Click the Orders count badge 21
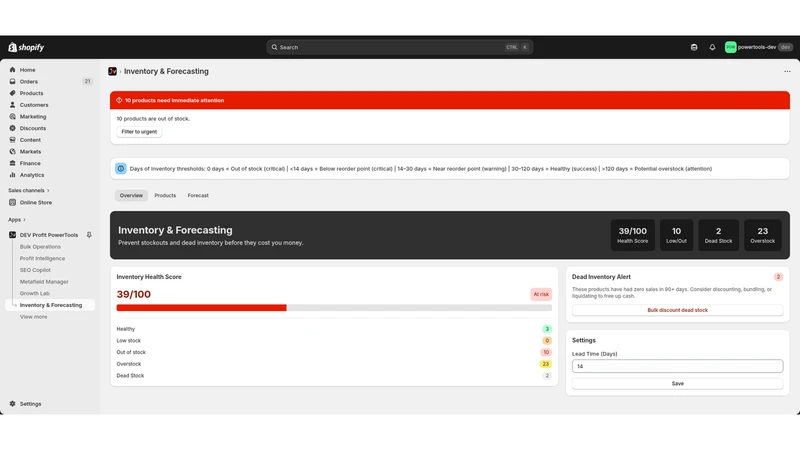The width and height of the screenshot is (800, 450). (87, 82)
